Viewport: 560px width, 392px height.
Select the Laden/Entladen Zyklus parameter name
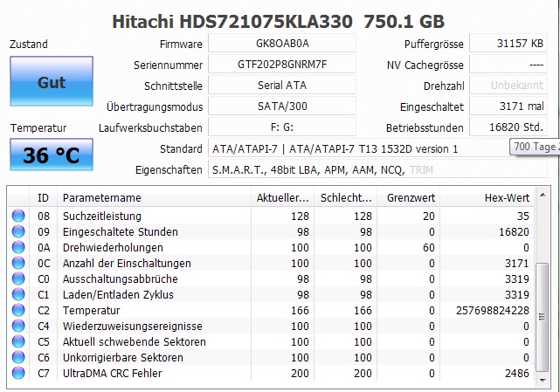(x=118, y=294)
